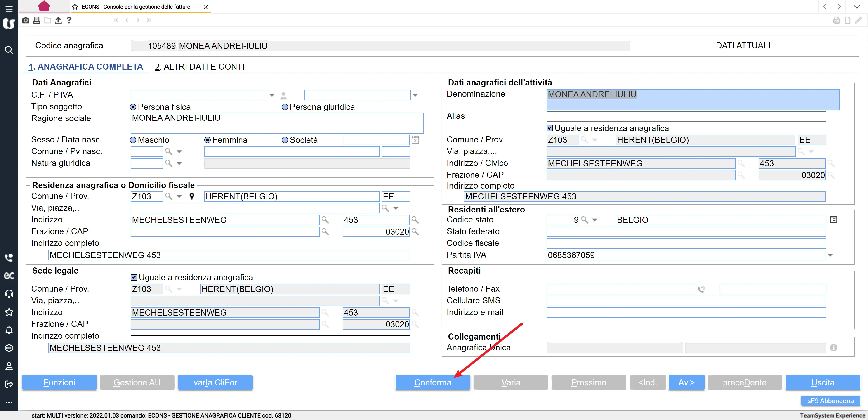
Task: Click the notifications bell in sidebar
Action: click(x=9, y=330)
